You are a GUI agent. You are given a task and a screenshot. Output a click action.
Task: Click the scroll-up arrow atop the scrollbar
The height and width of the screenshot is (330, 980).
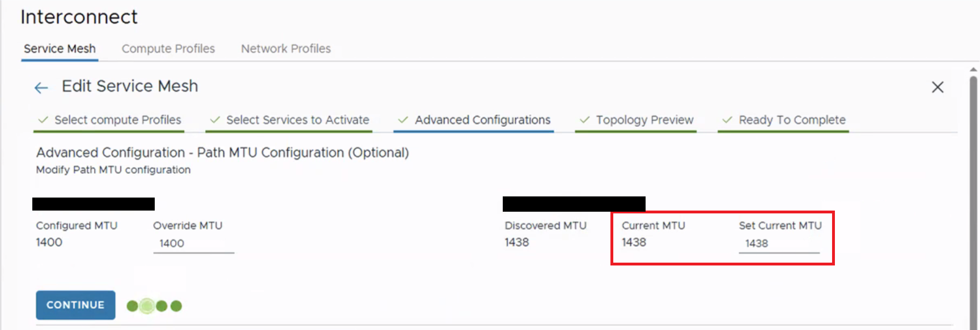click(x=973, y=70)
